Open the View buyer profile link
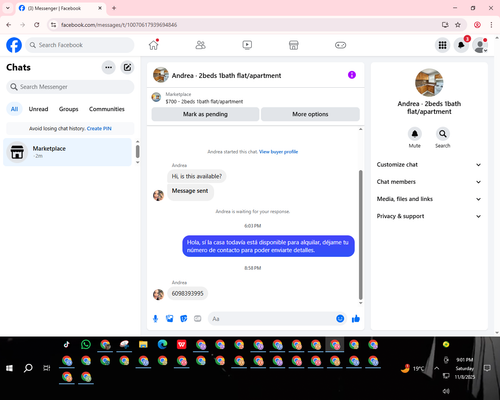 pos(278,152)
